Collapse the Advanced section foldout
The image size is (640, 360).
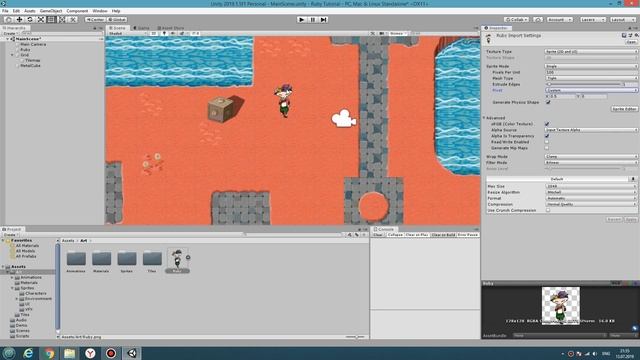pyautogui.click(x=484, y=118)
